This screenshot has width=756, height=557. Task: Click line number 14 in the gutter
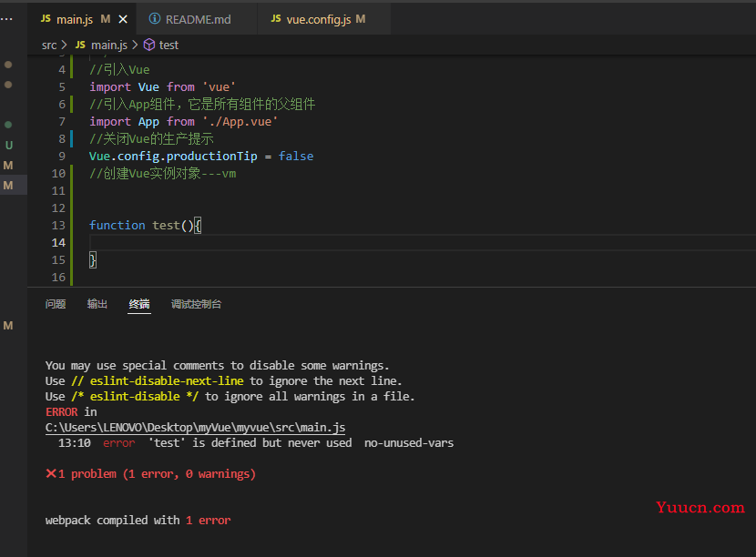(58, 242)
